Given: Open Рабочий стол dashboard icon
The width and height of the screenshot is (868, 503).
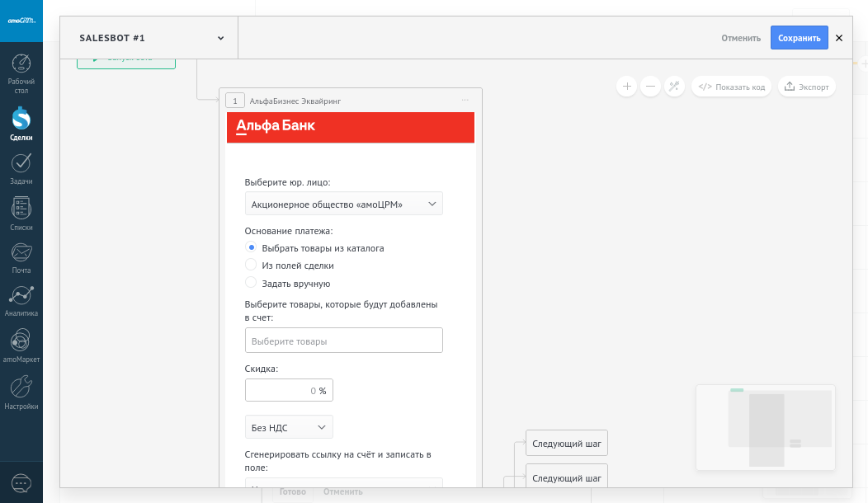Looking at the screenshot, I should point(21,65).
